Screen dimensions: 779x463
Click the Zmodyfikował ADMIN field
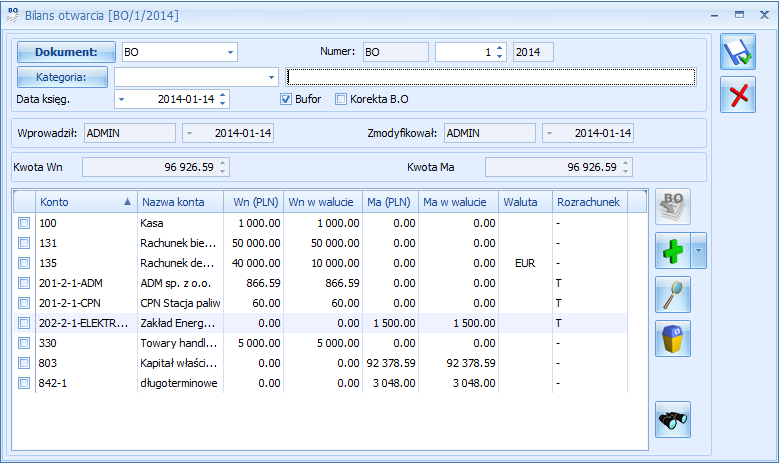click(x=489, y=133)
